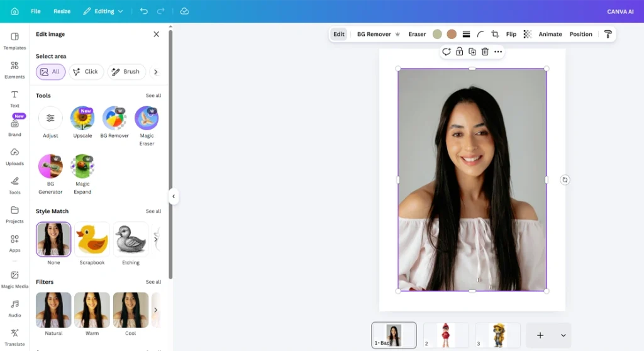Open the more options ellipsis menu

coord(498,52)
